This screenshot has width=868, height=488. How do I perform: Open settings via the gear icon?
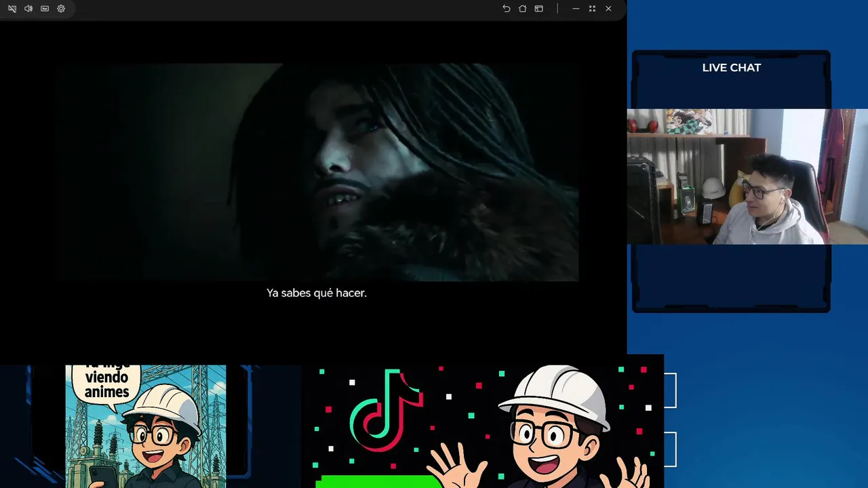[61, 9]
